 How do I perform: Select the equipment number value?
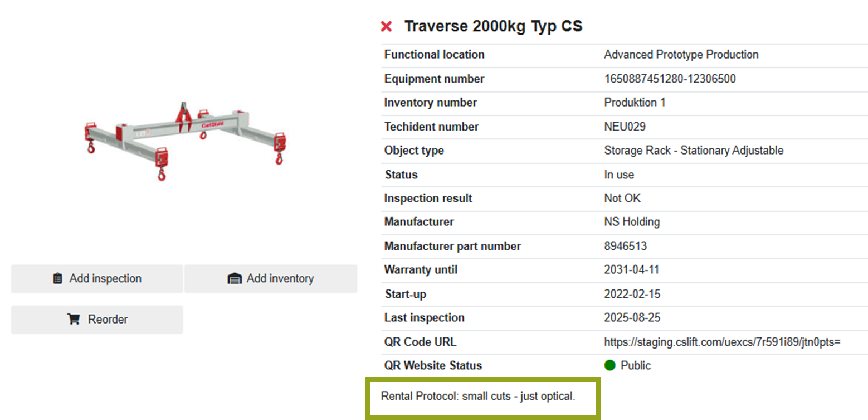(x=670, y=79)
